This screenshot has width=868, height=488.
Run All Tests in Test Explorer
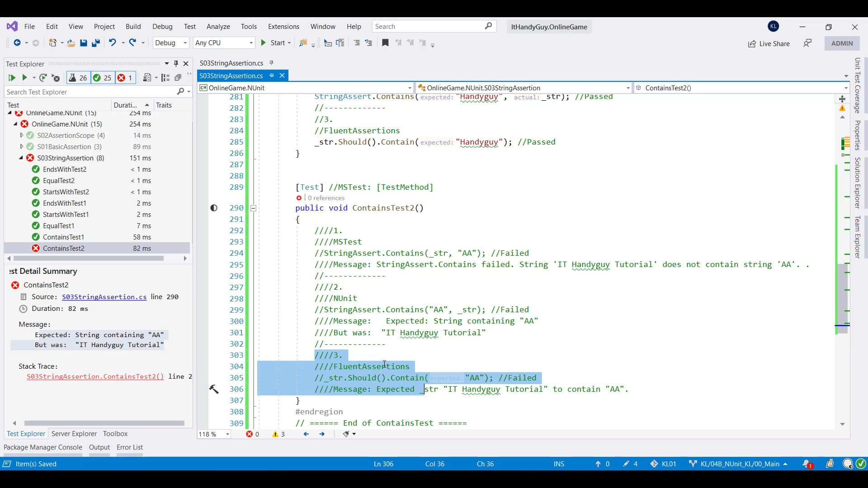click(12, 78)
